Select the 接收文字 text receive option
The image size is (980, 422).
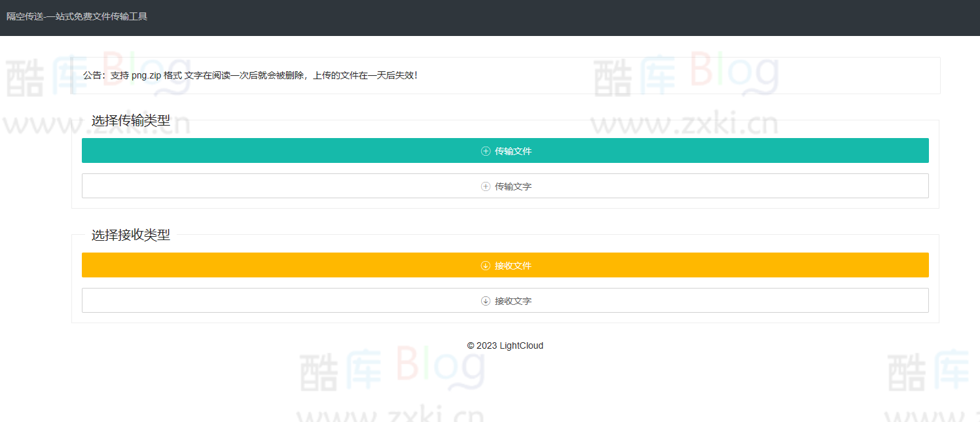coord(505,300)
